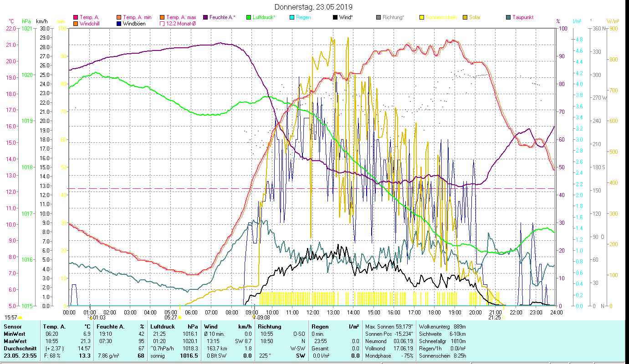The width and height of the screenshot is (629, 364).
Task: Click the Windböen legend label
Action: click(134, 24)
